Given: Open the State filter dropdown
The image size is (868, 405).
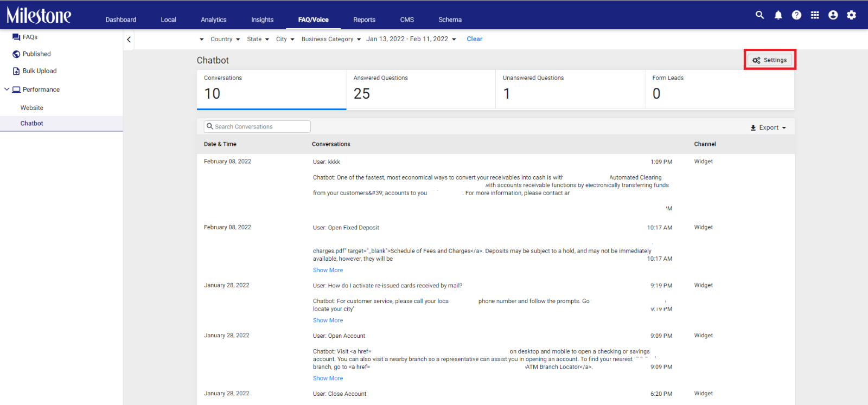Looking at the screenshot, I should pos(258,39).
